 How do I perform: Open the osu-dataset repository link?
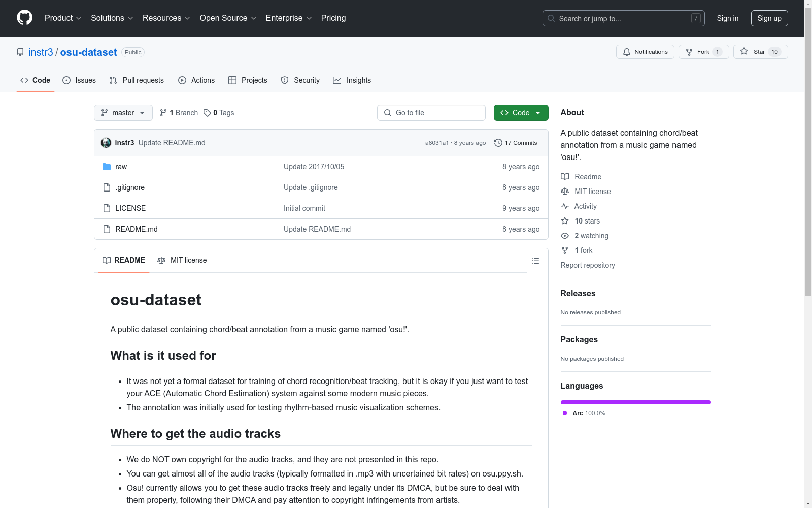[x=89, y=52]
